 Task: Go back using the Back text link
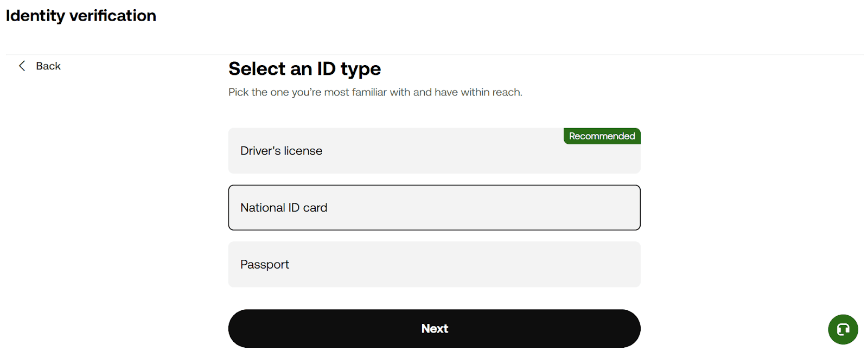48,66
